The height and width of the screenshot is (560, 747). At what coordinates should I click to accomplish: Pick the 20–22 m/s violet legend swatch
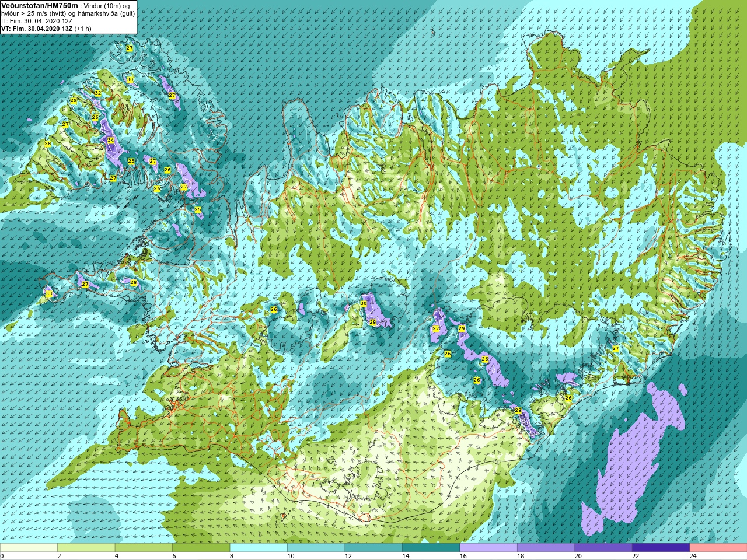[x=603, y=548]
